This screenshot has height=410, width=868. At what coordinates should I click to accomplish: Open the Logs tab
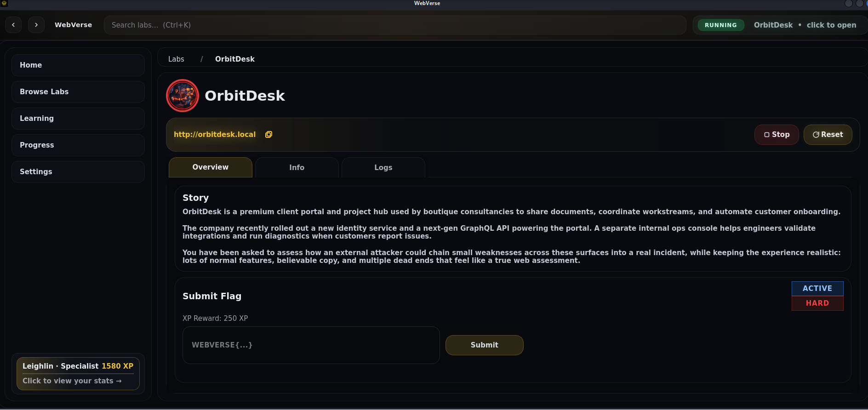(x=383, y=168)
